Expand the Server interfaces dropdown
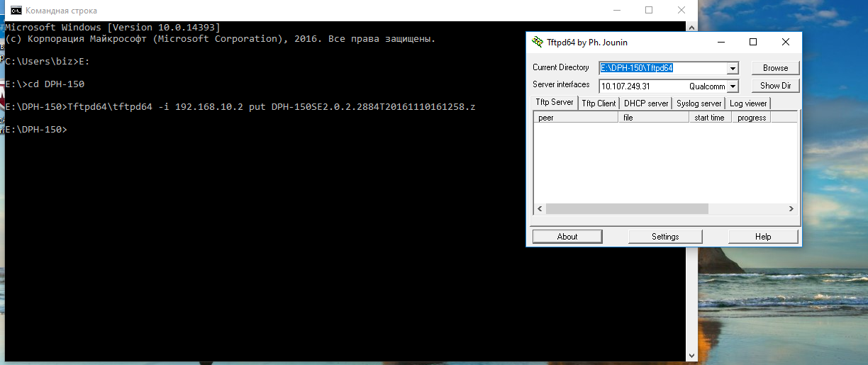 733,86
